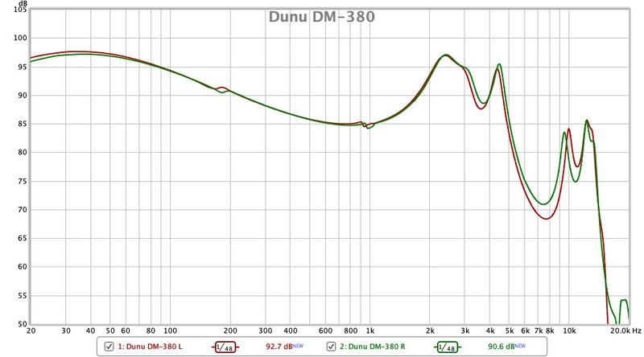Click the 20.0k Hz axis label
644x357 pixels.
[625, 330]
